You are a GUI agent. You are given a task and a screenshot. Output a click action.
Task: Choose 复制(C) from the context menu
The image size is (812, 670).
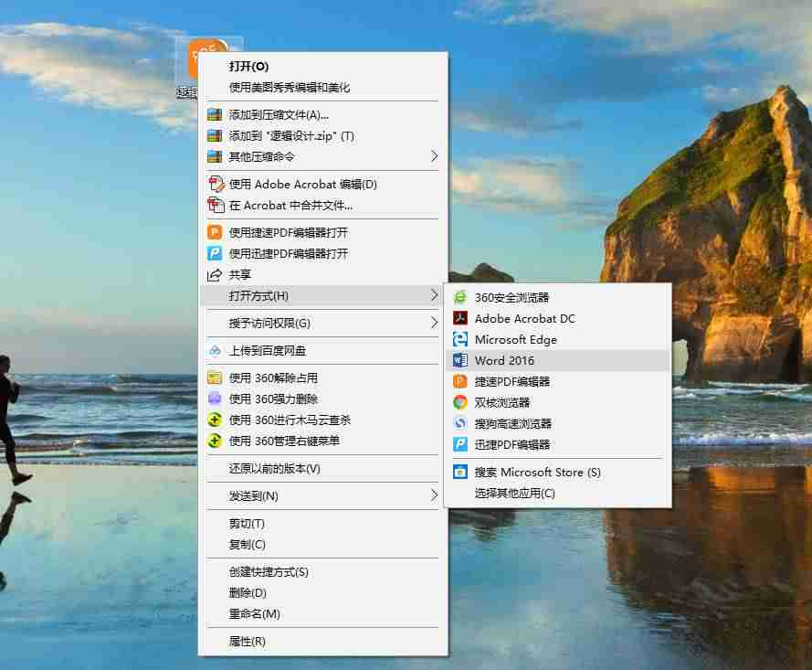[322, 544]
